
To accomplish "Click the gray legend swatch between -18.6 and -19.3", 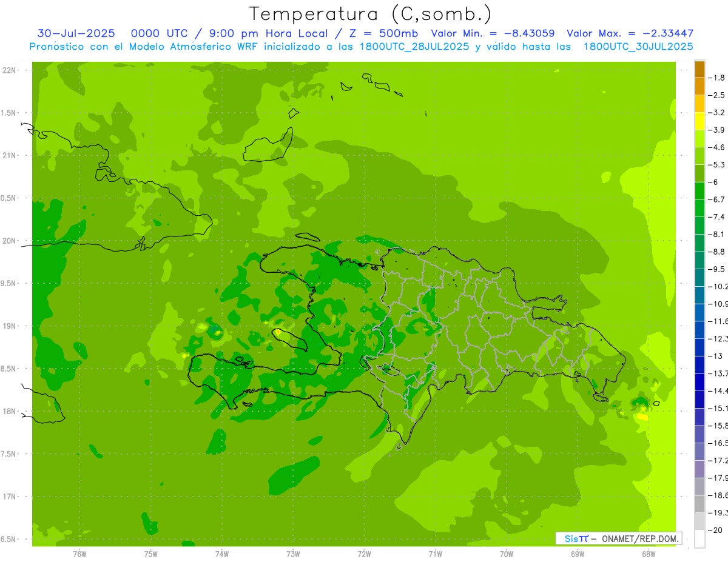I will 699,504.
